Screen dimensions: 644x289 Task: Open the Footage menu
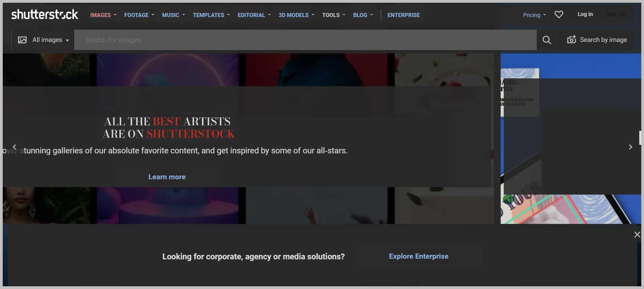tap(139, 15)
